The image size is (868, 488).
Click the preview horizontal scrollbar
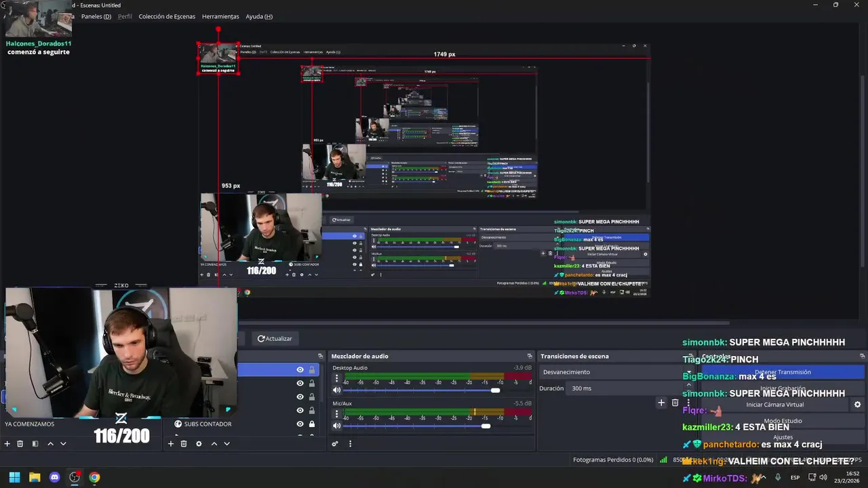[483, 323]
